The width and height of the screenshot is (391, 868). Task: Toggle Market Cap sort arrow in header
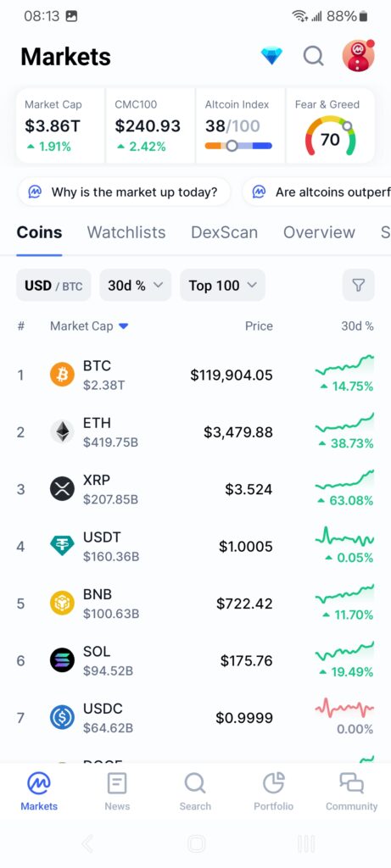pyautogui.click(x=124, y=326)
